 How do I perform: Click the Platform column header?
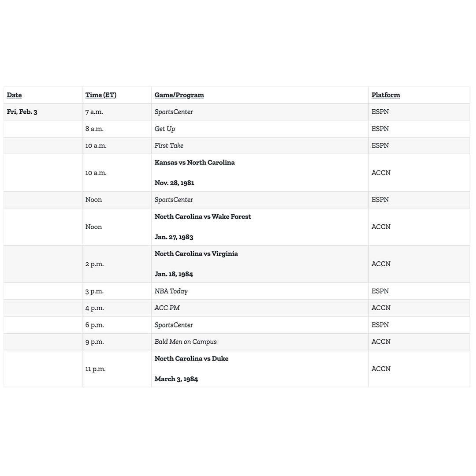point(386,95)
